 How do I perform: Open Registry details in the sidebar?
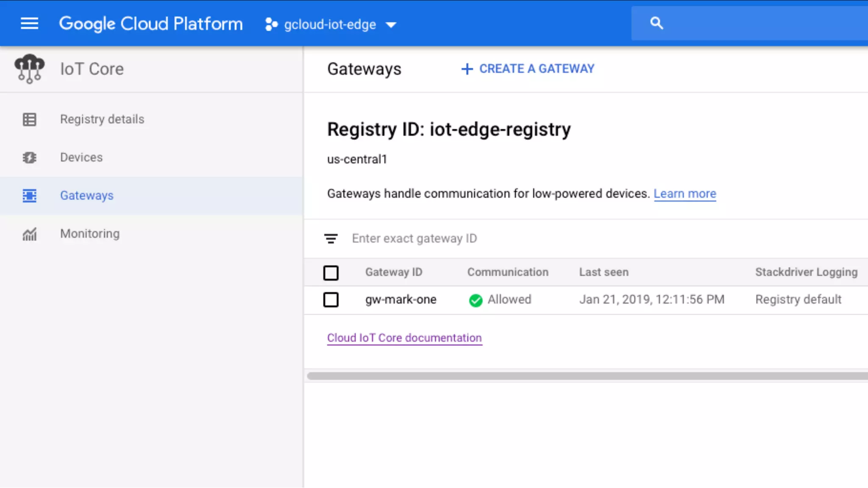pos(102,119)
